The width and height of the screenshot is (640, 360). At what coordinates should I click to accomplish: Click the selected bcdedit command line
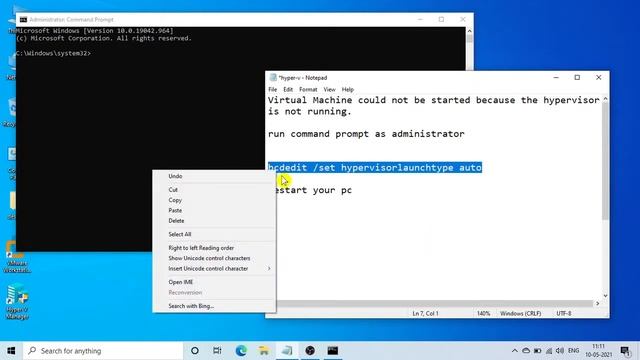375,168
